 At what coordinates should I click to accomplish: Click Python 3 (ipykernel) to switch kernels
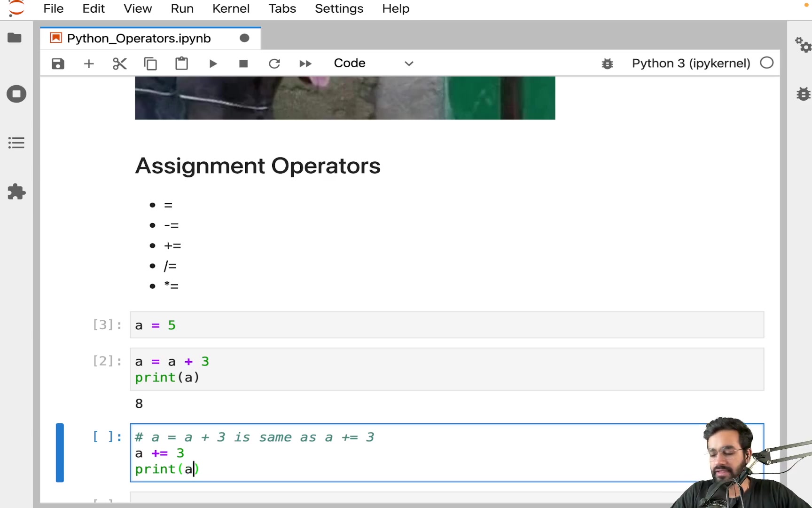click(690, 63)
